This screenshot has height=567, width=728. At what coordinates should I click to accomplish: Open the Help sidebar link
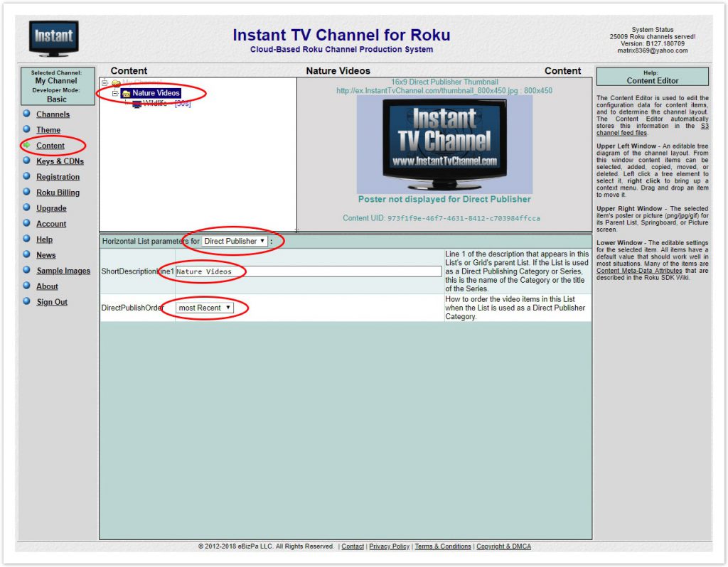click(45, 239)
